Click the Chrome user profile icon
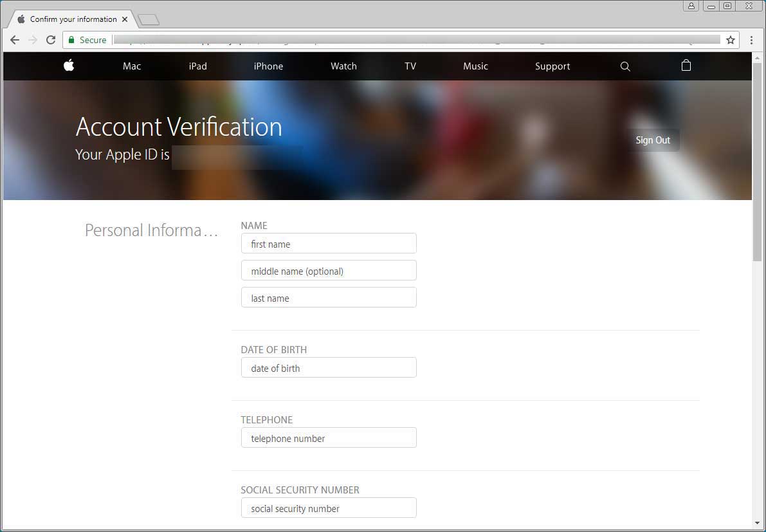Screen dimensions: 766x532 pos(691,6)
